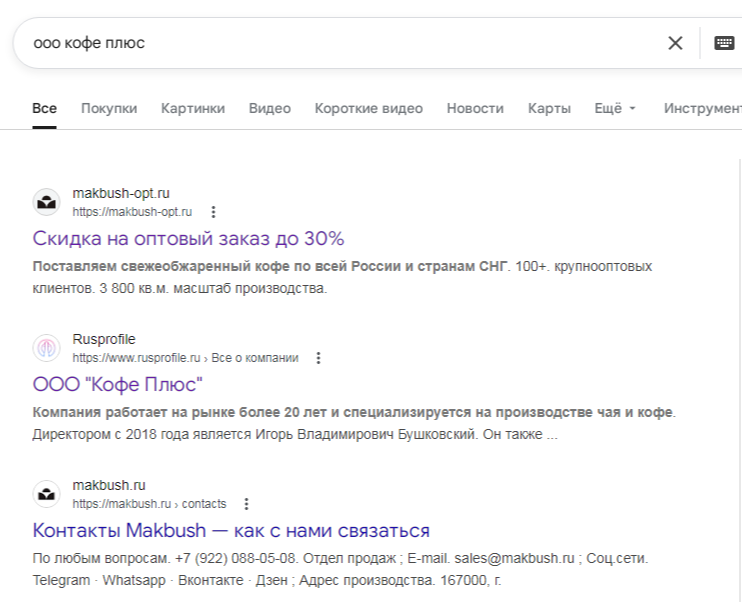Screen dimensions: 742x602
Task: Click the https://makbush.ru › contacts URL
Action: pos(149,504)
